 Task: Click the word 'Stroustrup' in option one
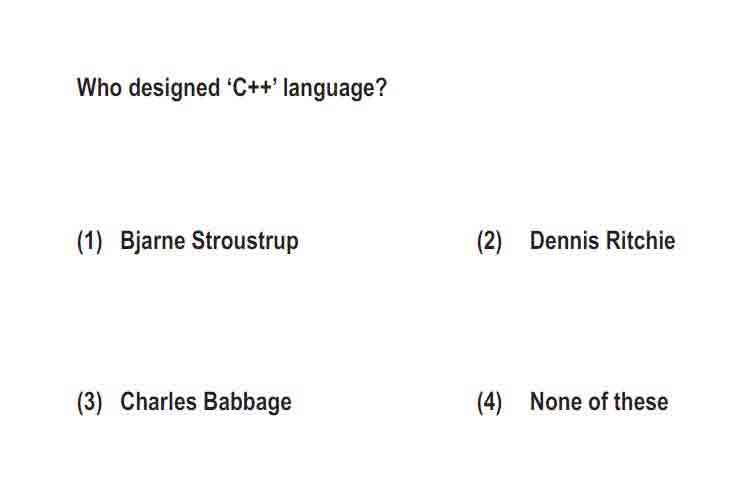[245, 241]
